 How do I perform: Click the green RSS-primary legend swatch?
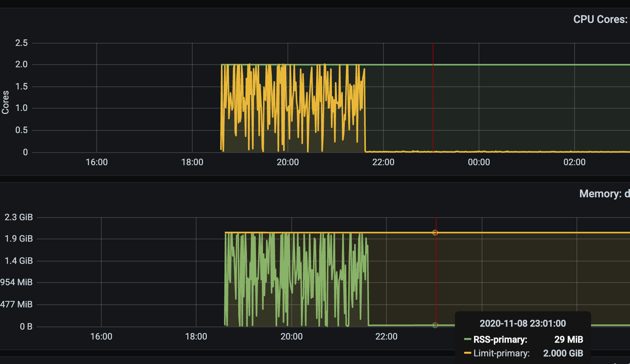point(467,340)
